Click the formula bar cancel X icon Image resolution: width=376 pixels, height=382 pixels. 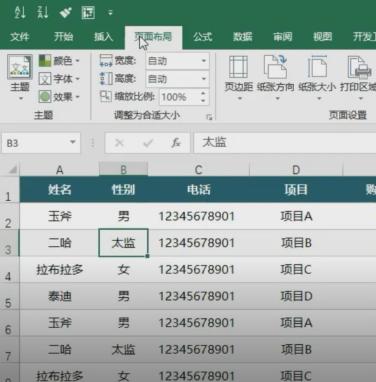click(119, 143)
